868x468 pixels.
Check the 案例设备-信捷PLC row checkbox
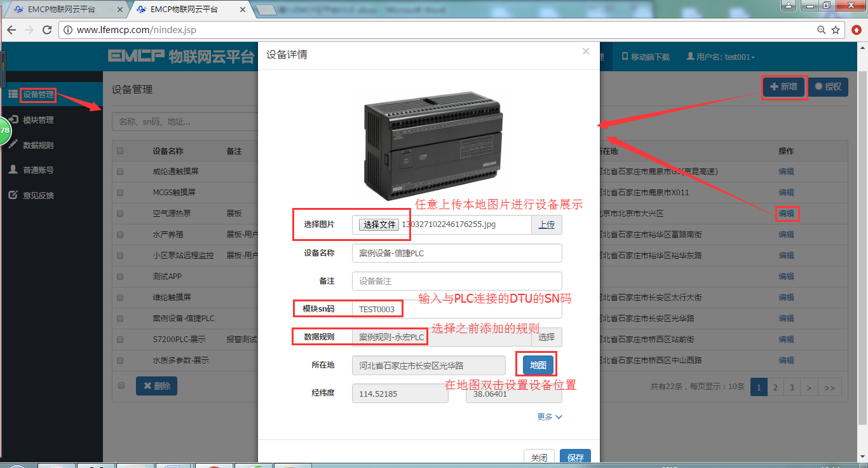click(x=120, y=319)
